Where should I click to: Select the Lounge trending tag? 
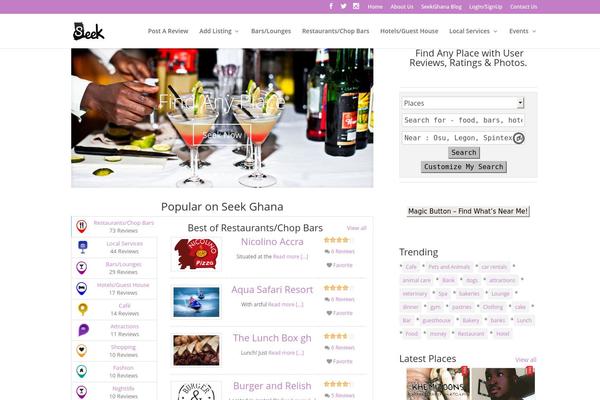pyautogui.click(x=500, y=294)
